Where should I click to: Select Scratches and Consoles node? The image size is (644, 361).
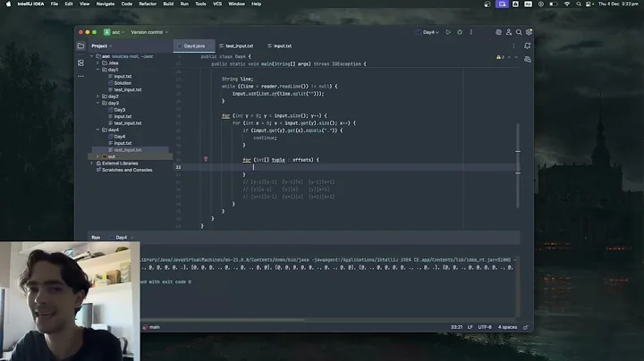point(127,170)
